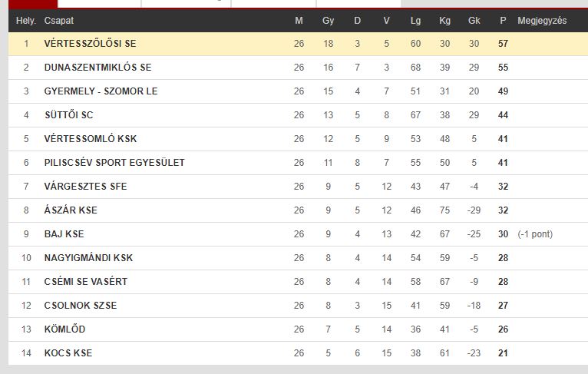Click SÜTTŐI SC team name
The width and height of the screenshot is (588, 374).
[68, 115]
